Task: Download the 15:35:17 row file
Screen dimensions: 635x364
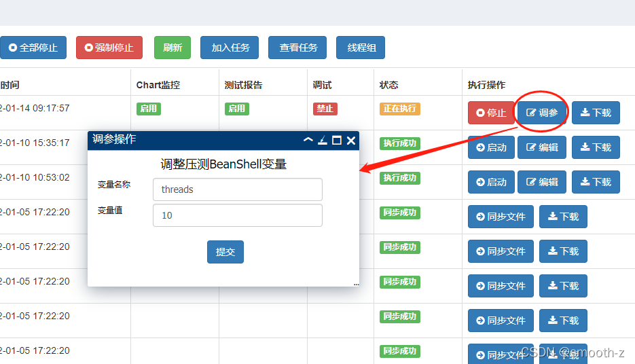Action: coord(596,147)
